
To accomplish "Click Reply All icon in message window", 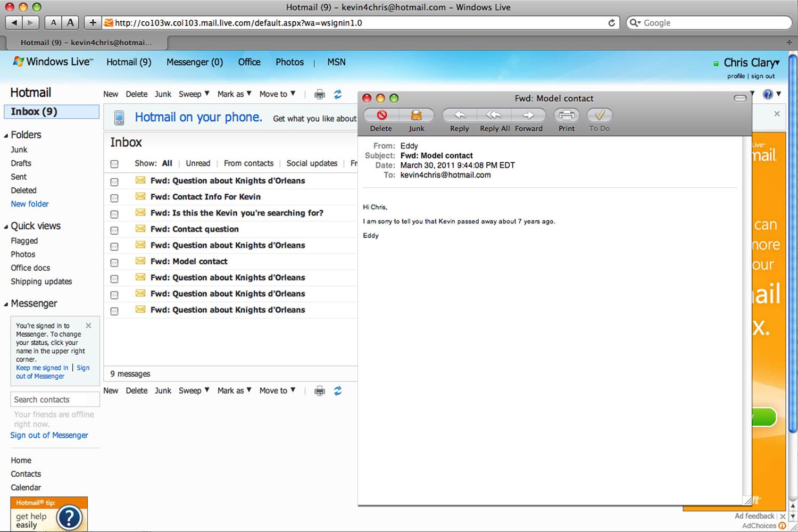I will click(494, 115).
